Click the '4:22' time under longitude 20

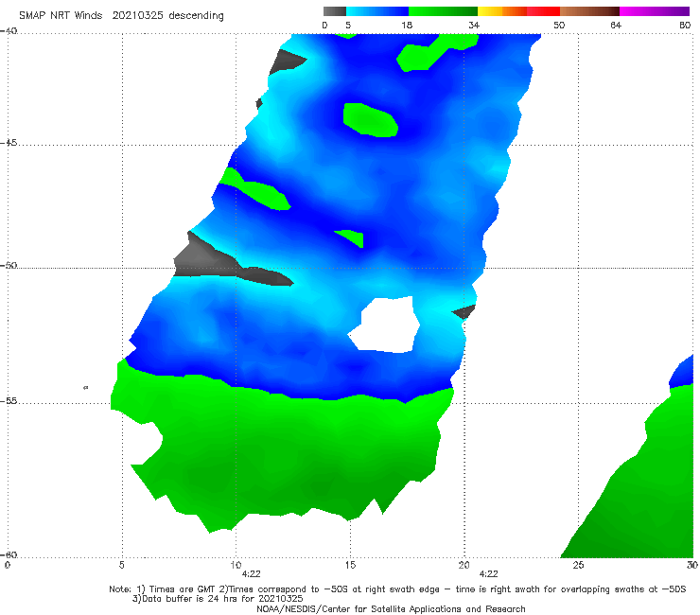489,574
